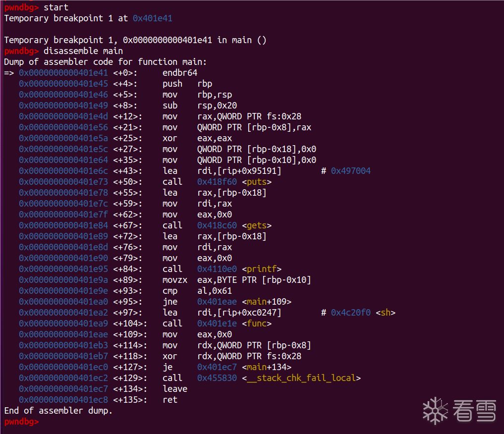This screenshot has height=434, width=504.
Task: Click the current-instruction arrow marker
Action: tap(9, 73)
